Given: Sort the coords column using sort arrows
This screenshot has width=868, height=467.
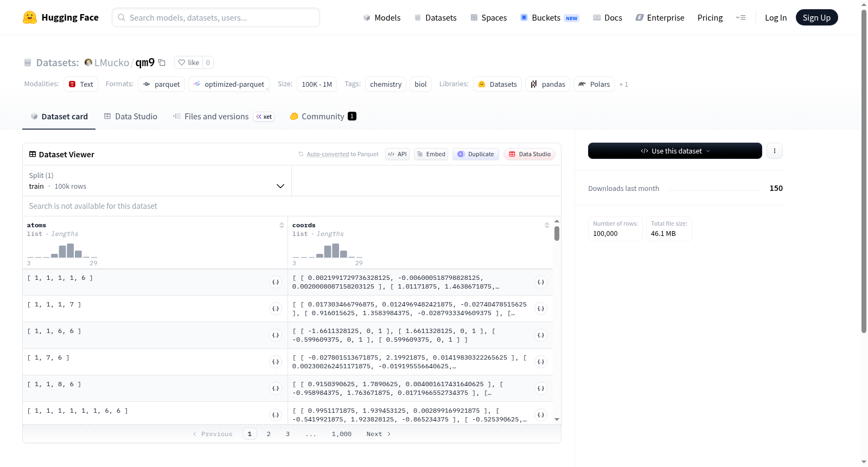Looking at the screenshot, I should (x=547, y=225).
